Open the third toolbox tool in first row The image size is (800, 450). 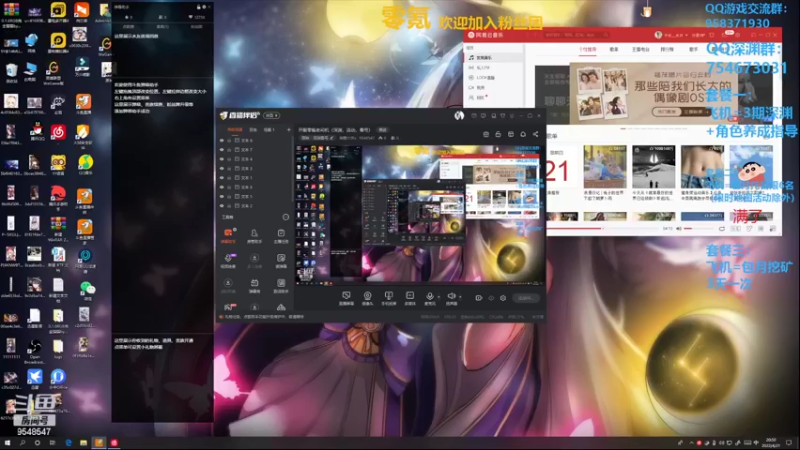point(281,236)
